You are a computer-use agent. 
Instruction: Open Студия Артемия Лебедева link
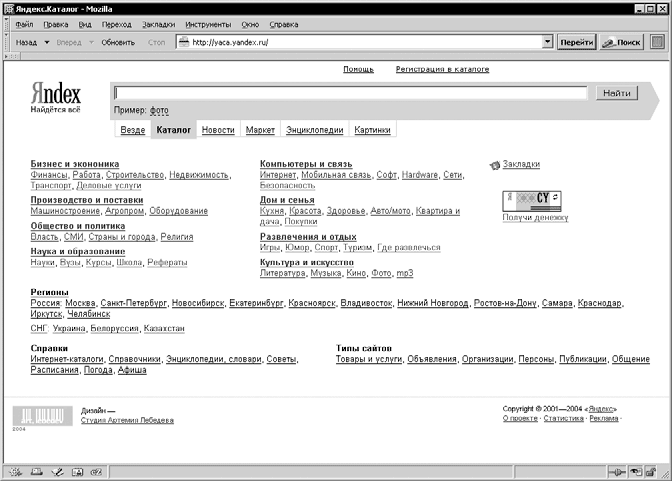127,421
